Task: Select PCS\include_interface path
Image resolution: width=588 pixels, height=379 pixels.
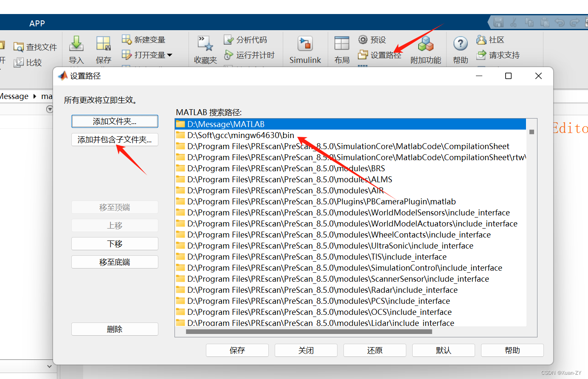Action: (351, 301)
